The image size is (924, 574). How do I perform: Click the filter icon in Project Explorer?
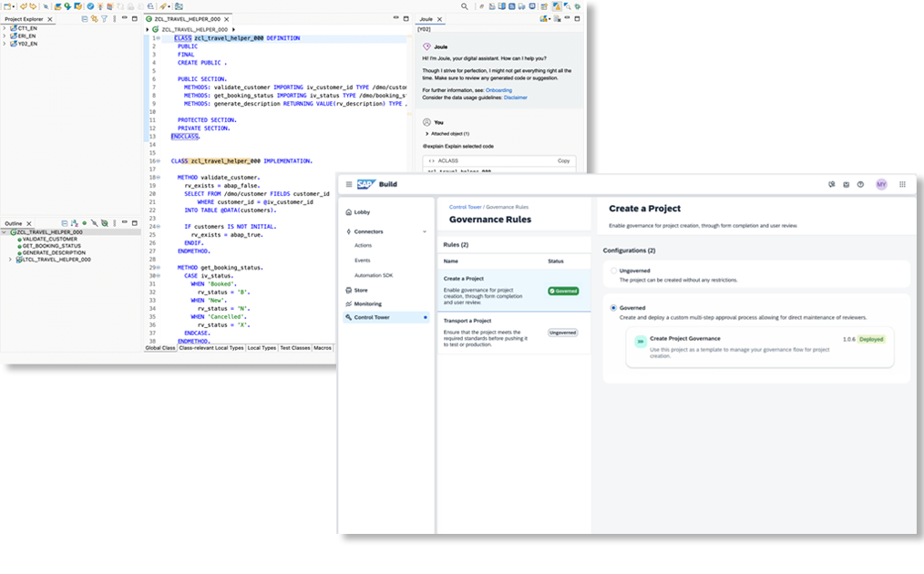(x=104, y=18)
